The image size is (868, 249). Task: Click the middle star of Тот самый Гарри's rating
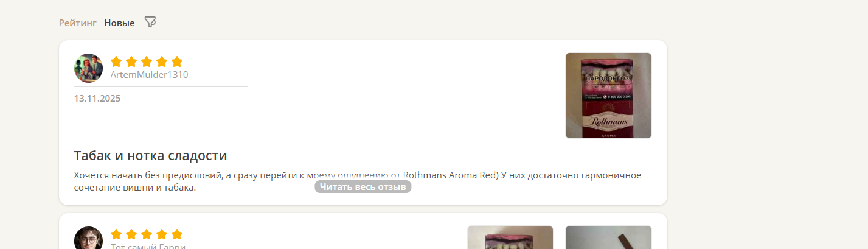pyautogui.click(x=147, y=234)
